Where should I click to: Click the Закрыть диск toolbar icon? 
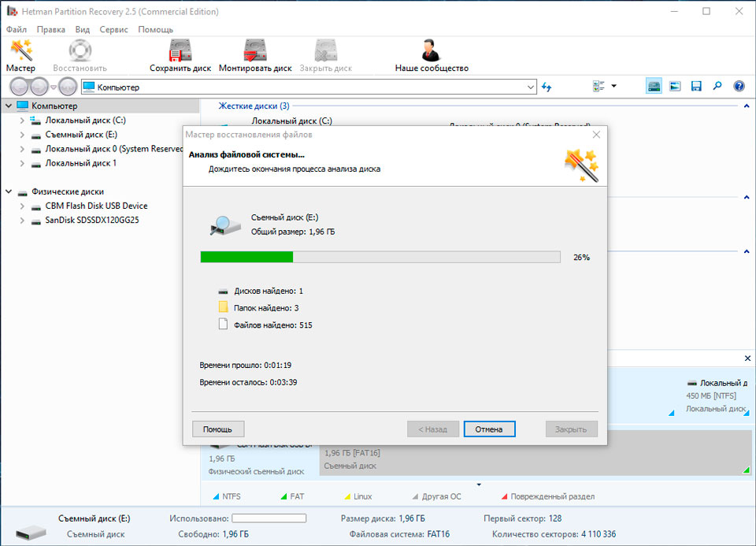(x=326, y=50)
